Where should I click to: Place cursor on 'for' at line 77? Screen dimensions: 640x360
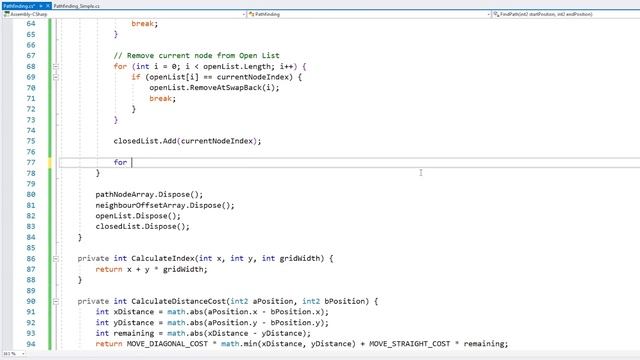point(120,162)
